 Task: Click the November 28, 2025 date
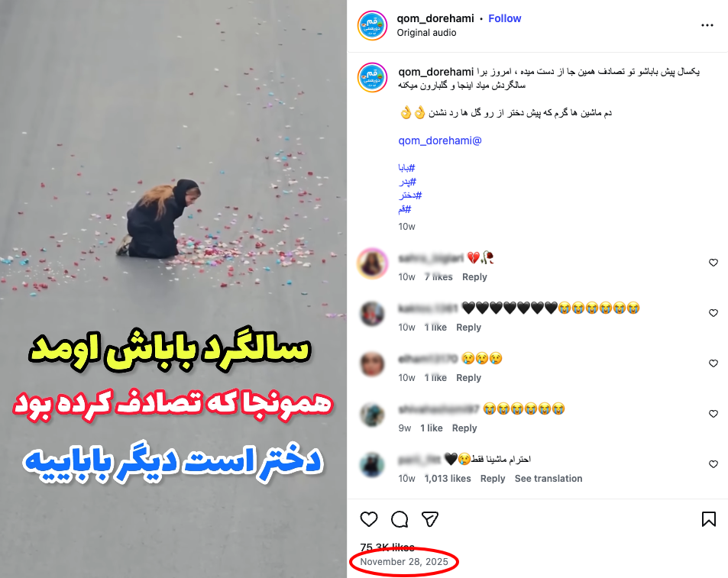pos(404,562)
